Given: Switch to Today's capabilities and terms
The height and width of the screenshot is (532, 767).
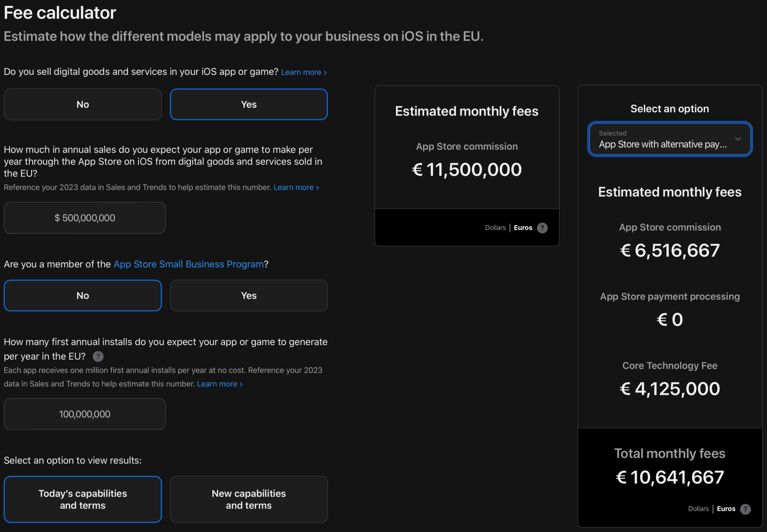Looking at the screenshot, I should [x=83, y=499].
